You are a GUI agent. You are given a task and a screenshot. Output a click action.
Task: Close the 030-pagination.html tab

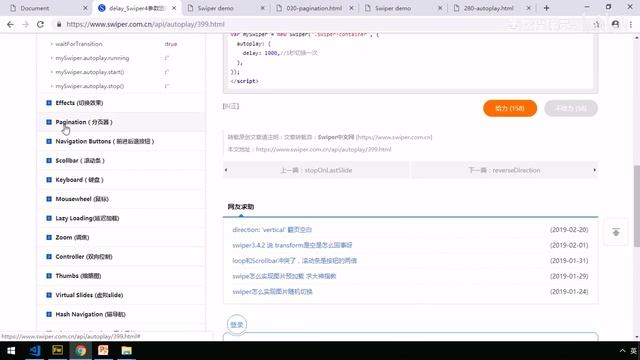point(351,8)
